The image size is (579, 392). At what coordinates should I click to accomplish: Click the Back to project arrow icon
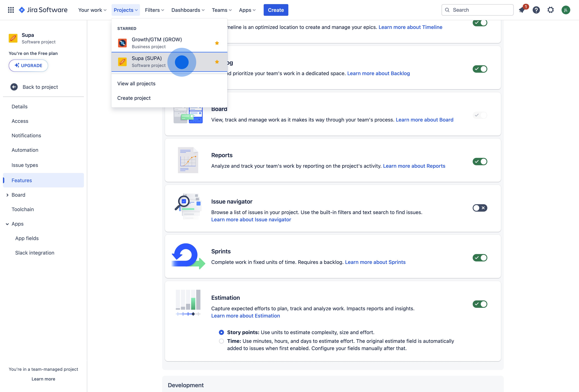tap(14, 87)
